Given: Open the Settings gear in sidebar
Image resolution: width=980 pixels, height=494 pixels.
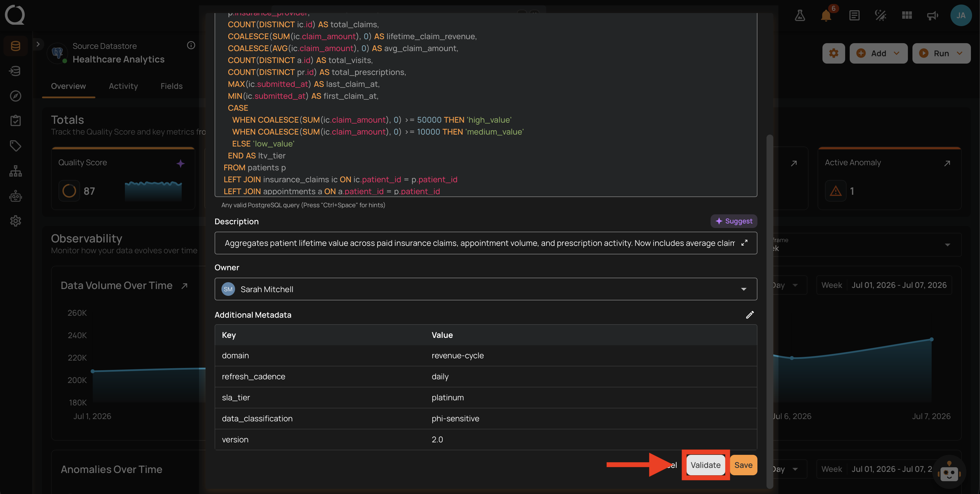Looking at the screenshot, I should pos(16,221).
